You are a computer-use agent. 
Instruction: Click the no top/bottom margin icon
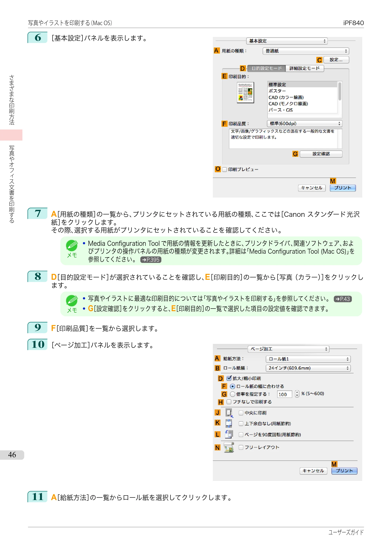229,423
